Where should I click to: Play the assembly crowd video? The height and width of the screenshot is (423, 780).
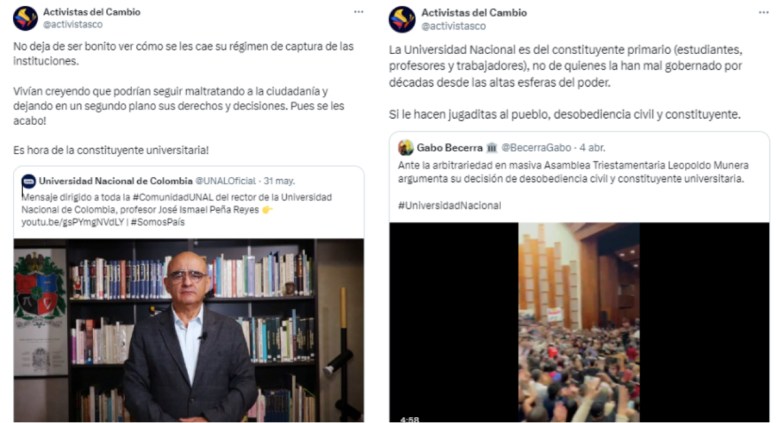click(579, 322)
